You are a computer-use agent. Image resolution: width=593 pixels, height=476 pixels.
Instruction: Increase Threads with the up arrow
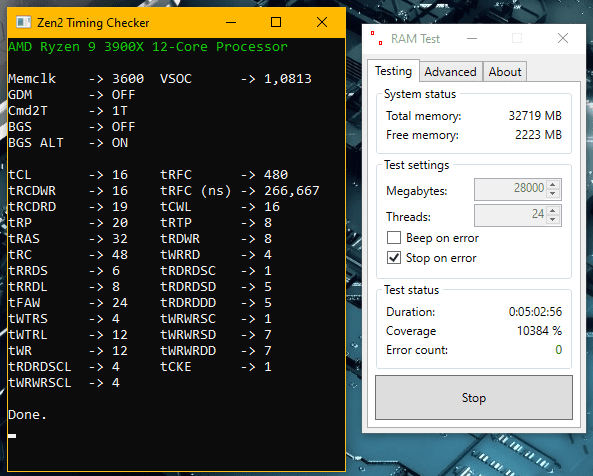point(553,211)
